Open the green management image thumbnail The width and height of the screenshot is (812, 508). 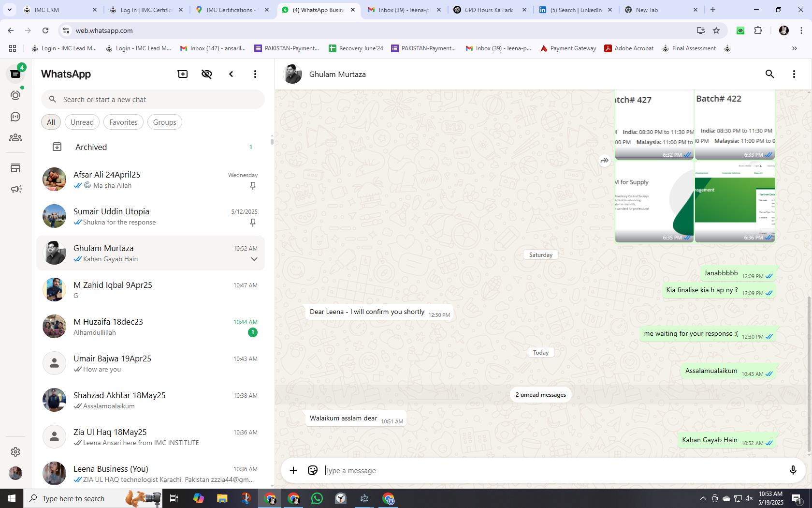pyautogui.click(x=735, y=201)
